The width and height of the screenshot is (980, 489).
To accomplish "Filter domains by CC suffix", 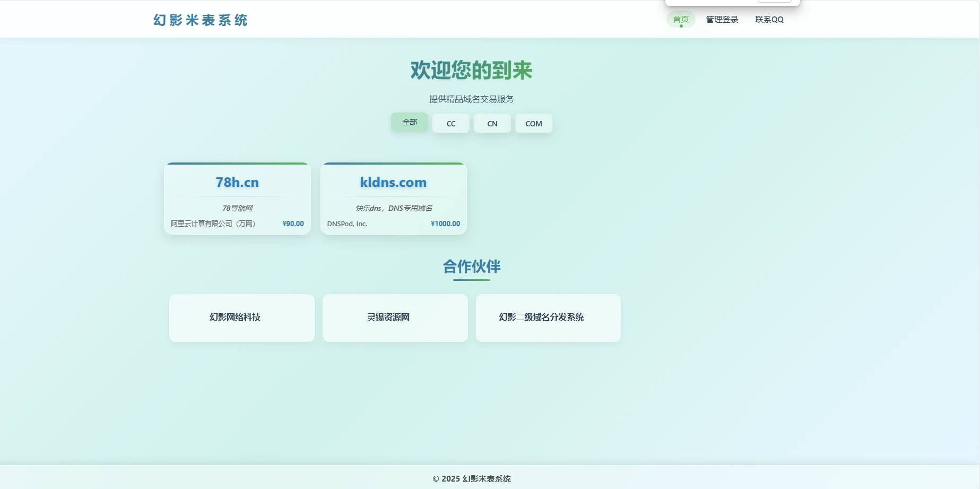I will pyautogui.click(x=450, y=124).
